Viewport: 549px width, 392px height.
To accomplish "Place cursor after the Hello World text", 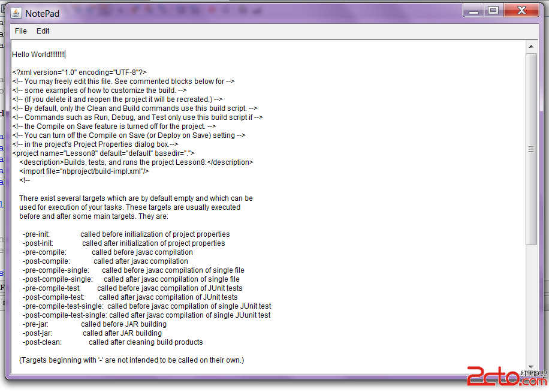I will coord(66,54).
